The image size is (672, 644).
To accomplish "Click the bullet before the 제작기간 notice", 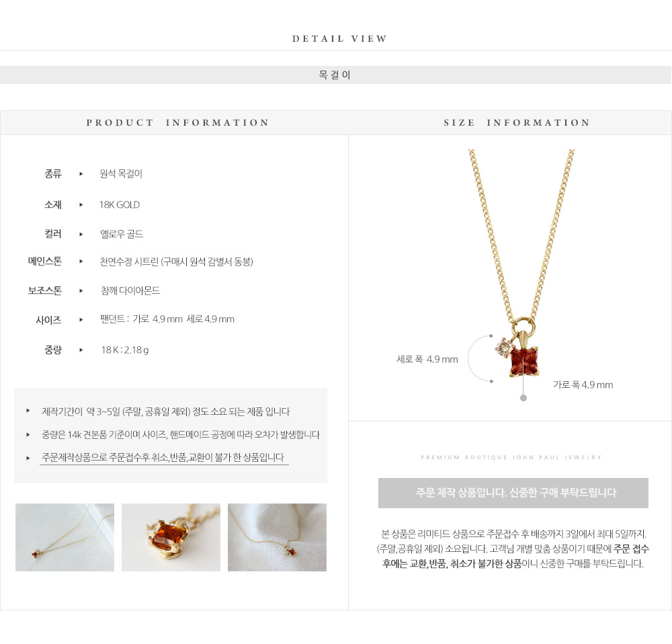I will [28, 411].
